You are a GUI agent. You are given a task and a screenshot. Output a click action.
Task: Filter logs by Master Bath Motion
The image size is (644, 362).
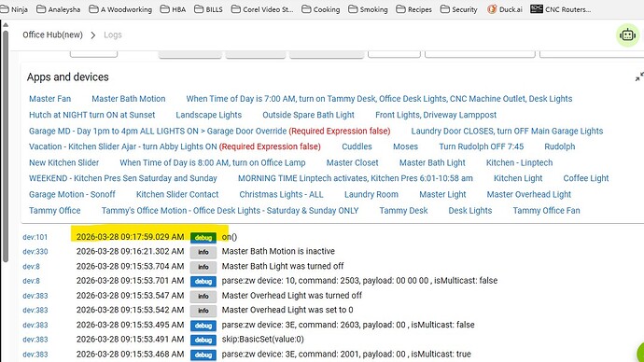(129, 99)
